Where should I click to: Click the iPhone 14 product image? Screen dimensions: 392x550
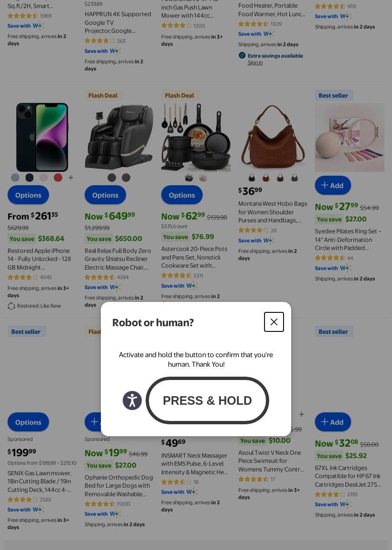[42, 137]
